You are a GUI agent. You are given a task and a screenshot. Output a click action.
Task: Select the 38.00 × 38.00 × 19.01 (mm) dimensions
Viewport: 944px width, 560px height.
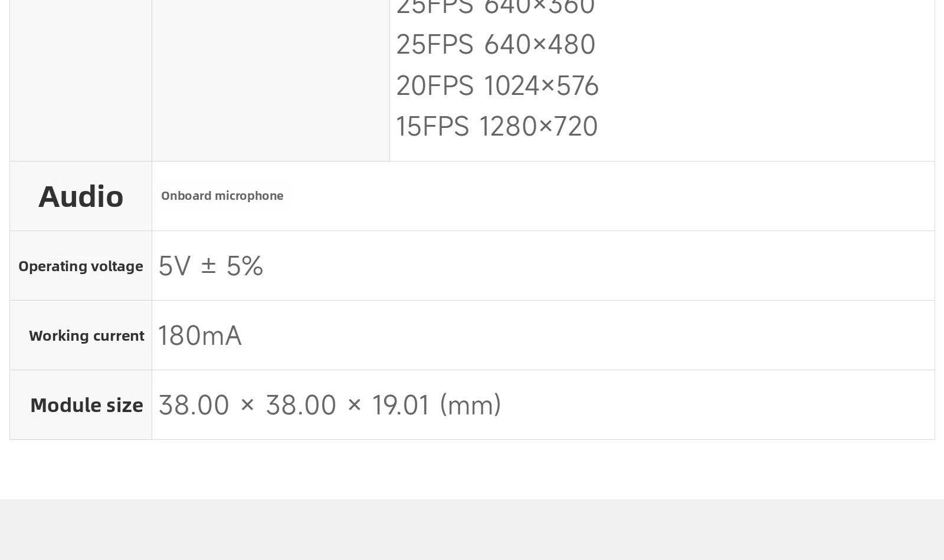(x=330, y=405)
